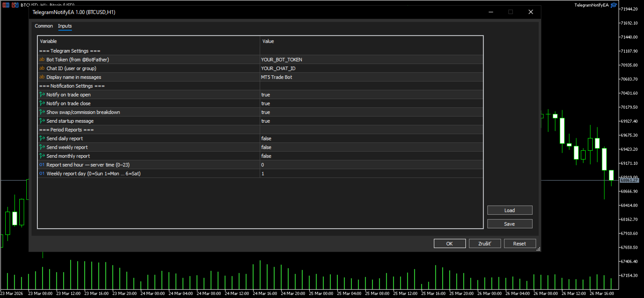Image resolution: width=644 pixels, height=298 pixels.
Task: Select the Notify on trade open label
Action: 68,95
